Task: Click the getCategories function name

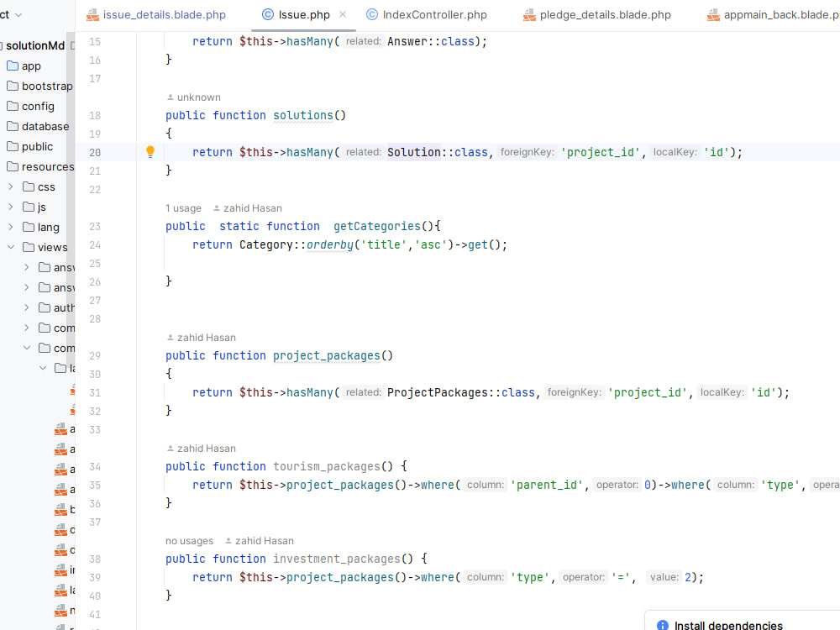Action: (377, 226)
